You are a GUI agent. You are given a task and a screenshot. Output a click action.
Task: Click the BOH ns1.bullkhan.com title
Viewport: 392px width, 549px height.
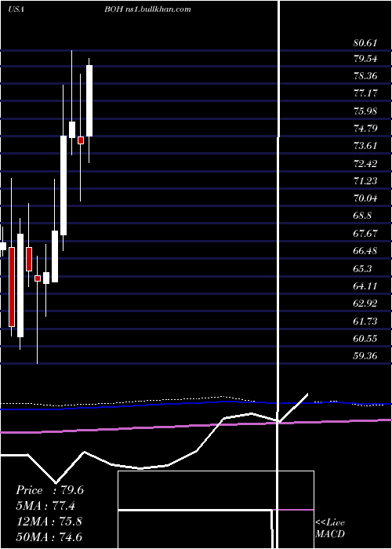click(x=147, y=9)
